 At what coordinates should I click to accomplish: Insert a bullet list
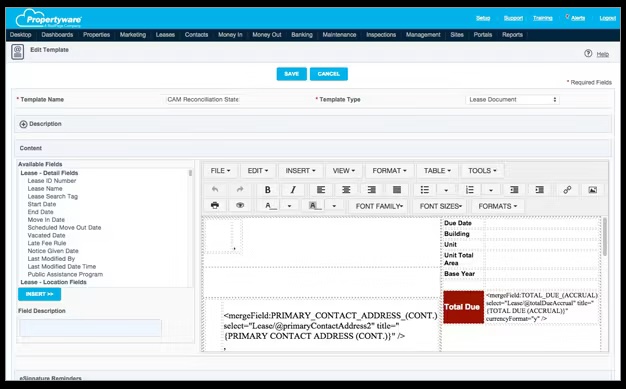pos(425,190)
